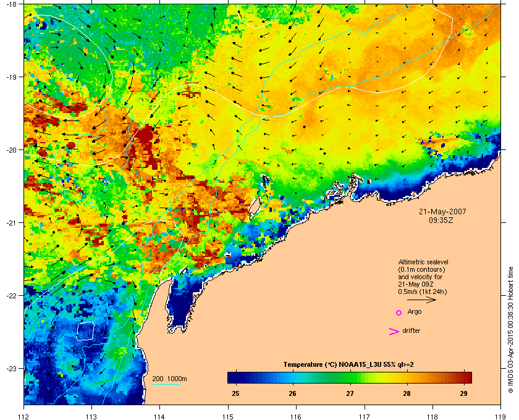Click the dark red warm patch near 114E, 20S
The width and height of the screenshot is (519, 420).
(x=145, y=136)
